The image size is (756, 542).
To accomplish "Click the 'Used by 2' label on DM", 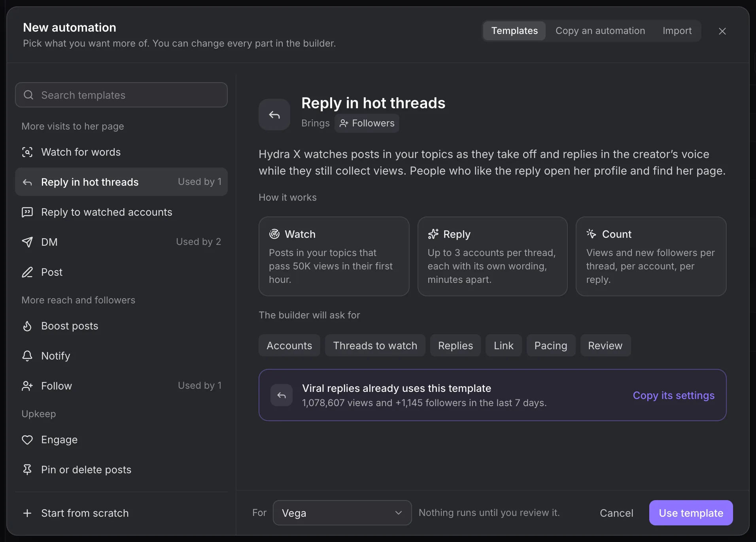I will [198, 242].
